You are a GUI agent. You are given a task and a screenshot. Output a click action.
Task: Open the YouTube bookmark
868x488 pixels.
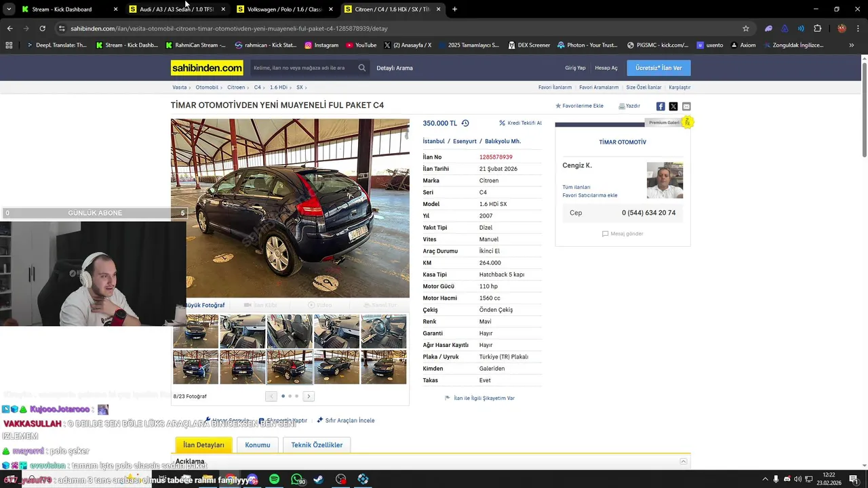361,45
